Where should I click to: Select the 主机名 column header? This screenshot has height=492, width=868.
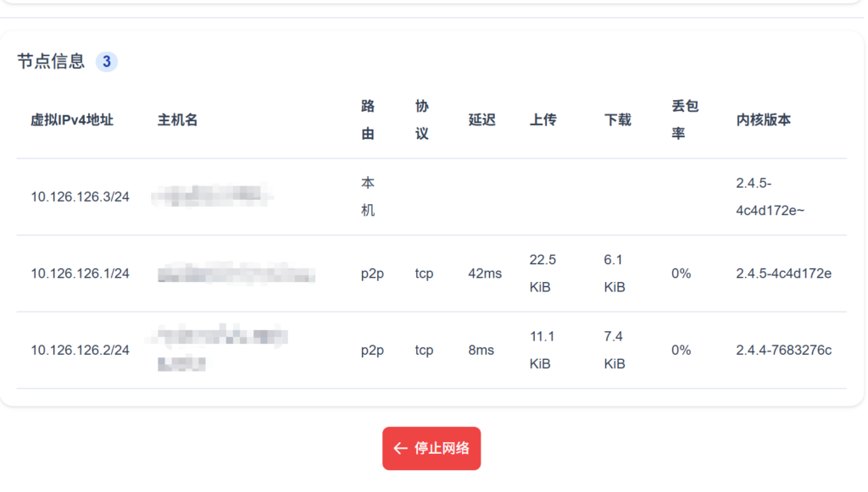pyautogui.click(x=178, y=120)
